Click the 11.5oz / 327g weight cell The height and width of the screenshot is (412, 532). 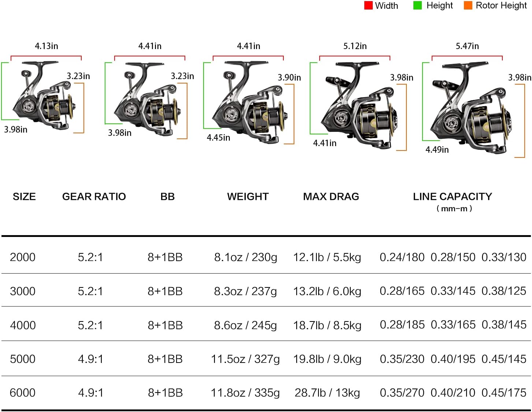pyautogui.click(x=245, y=359)
